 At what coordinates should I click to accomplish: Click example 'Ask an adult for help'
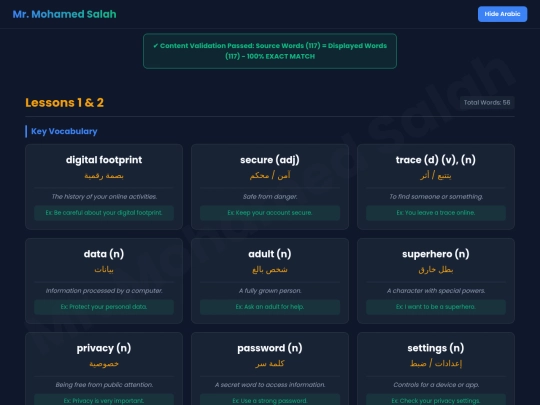(270, 307)
